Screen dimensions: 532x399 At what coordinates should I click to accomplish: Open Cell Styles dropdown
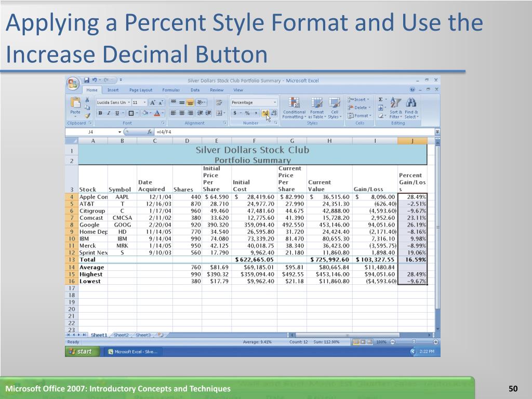coord(335,108)
